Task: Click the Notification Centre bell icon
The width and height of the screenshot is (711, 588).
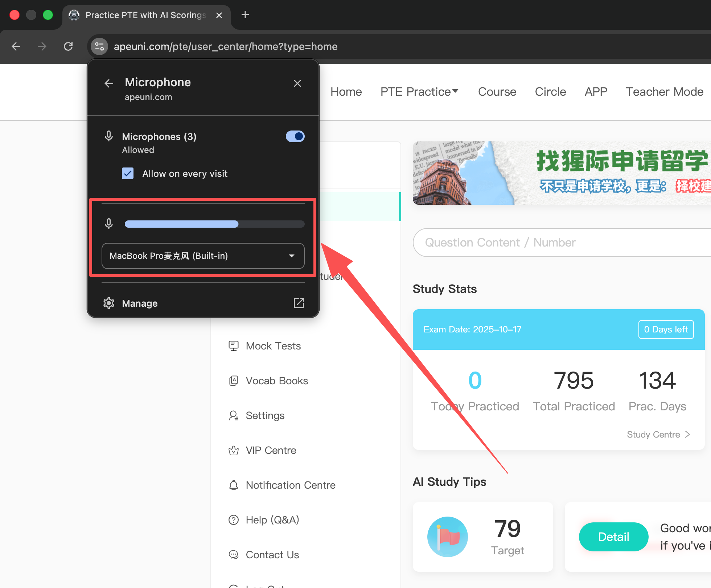Action: 234,485
